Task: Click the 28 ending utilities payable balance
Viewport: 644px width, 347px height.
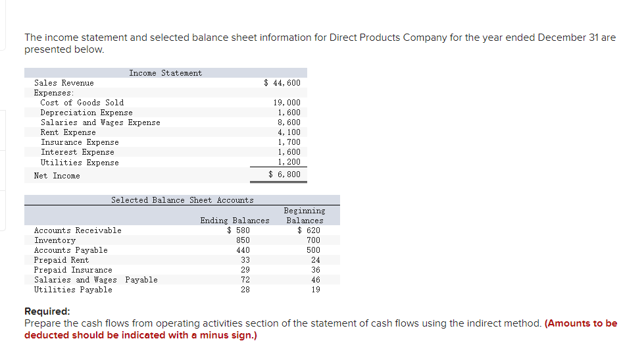Action: click(x=245, y=290)
